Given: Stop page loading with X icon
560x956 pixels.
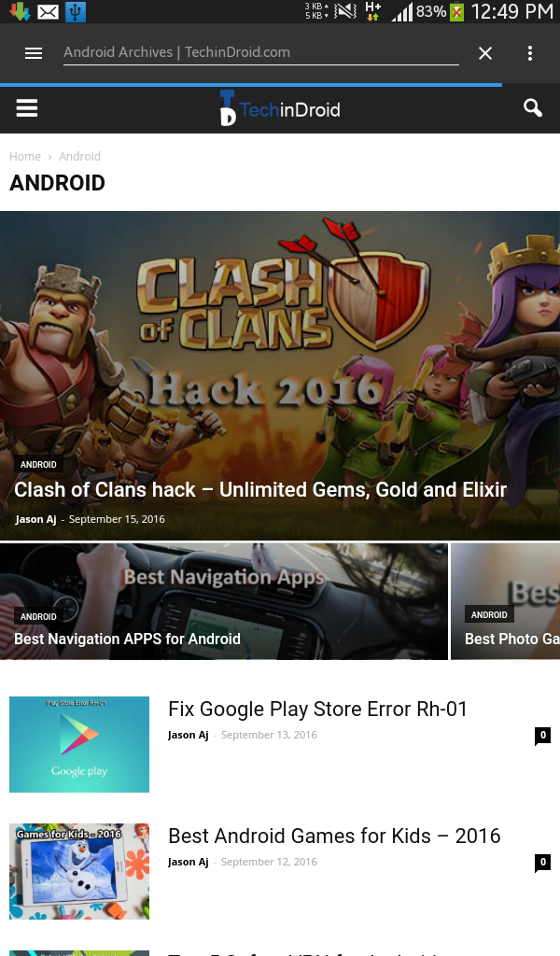Looking at the screenshot, I should [x=485, y=53].
